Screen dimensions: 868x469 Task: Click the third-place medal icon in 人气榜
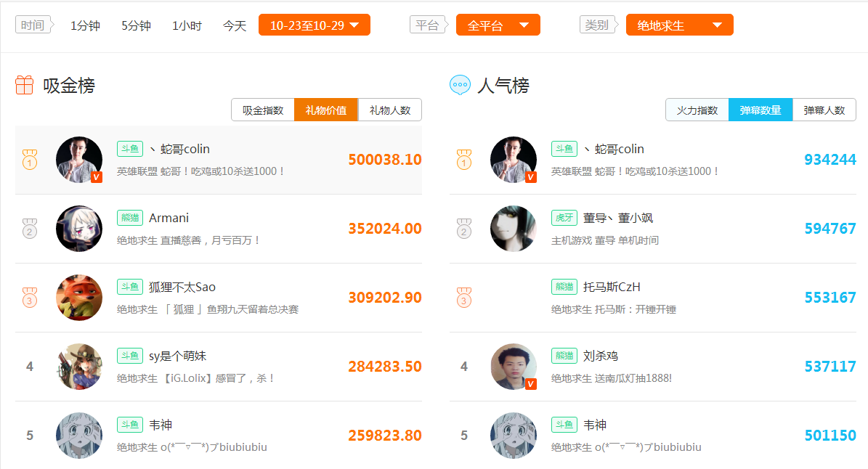click(464, 298)
